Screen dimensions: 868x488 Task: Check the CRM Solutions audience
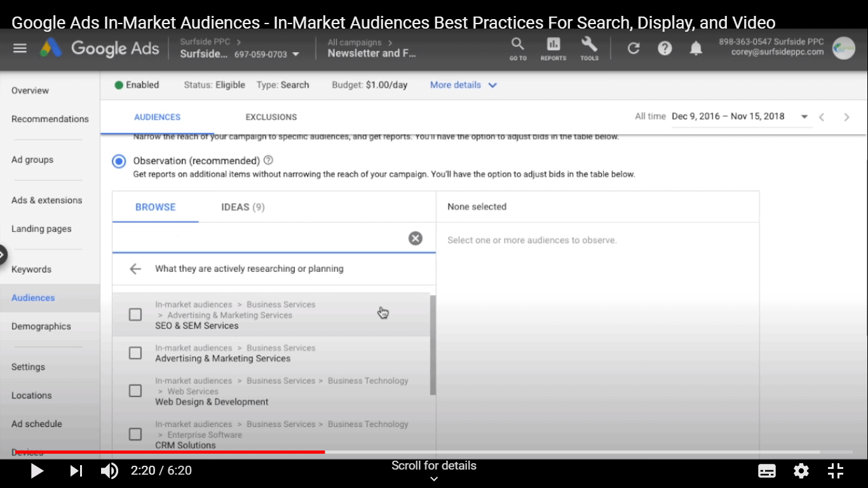click(135, 434)
